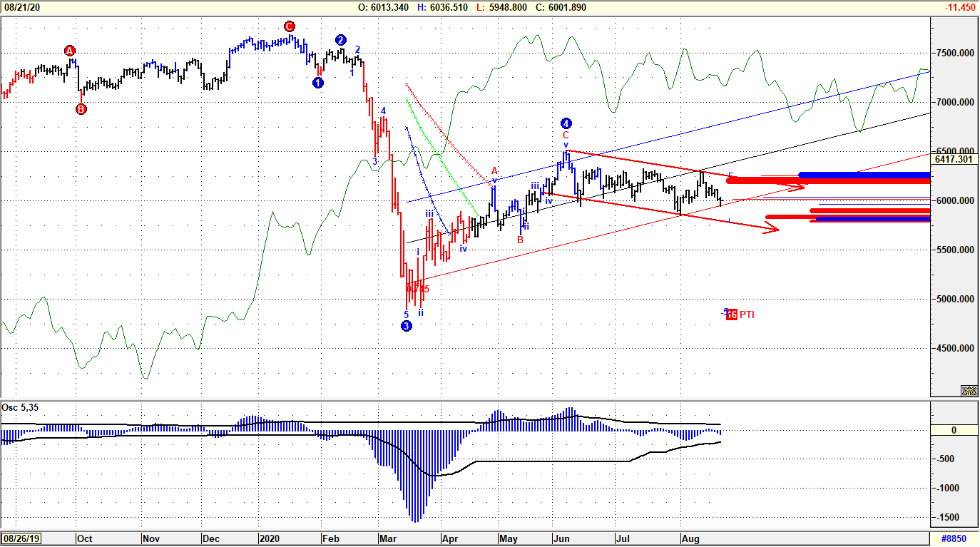Click the uncircled red A wave label
This screenshot has width=980, height=547.
[494, 171]
